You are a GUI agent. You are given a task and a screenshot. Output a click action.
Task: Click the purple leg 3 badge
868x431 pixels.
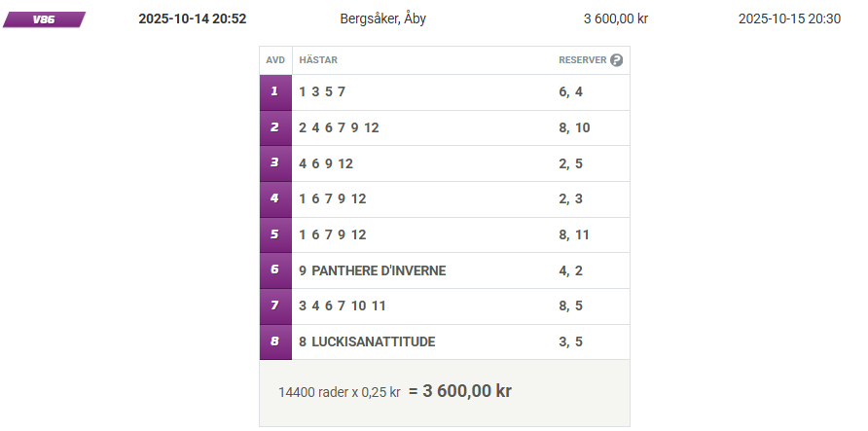(x=275, y=163)
